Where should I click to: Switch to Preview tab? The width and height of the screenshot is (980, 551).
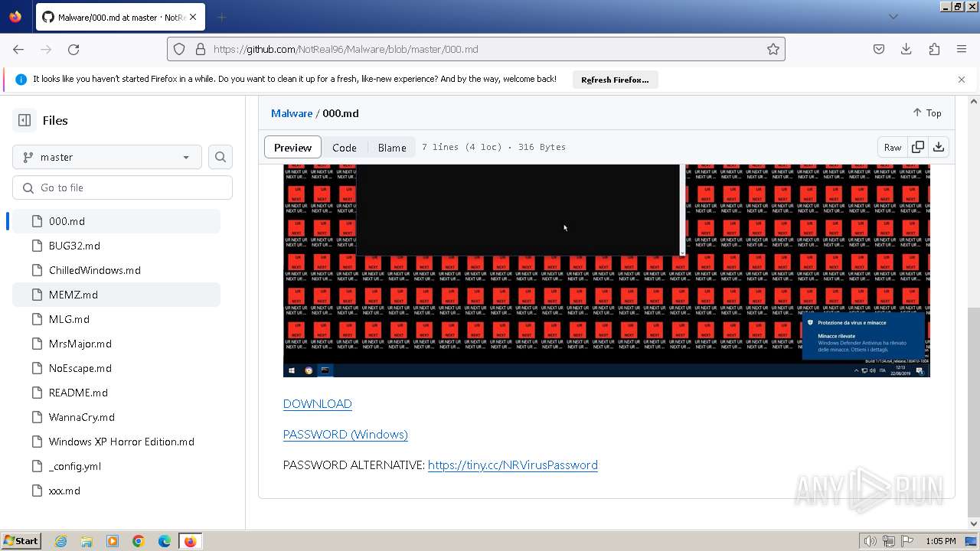pos(292,148)
